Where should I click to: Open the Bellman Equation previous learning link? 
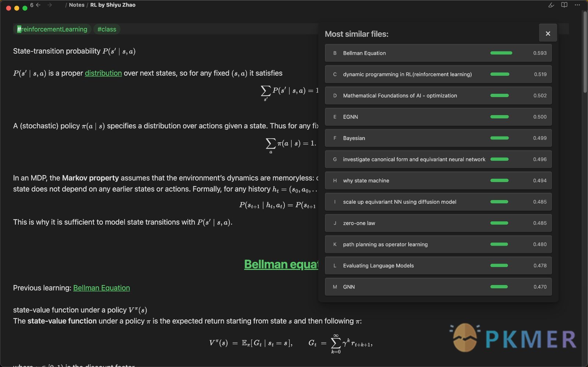(x=101, y=288)
